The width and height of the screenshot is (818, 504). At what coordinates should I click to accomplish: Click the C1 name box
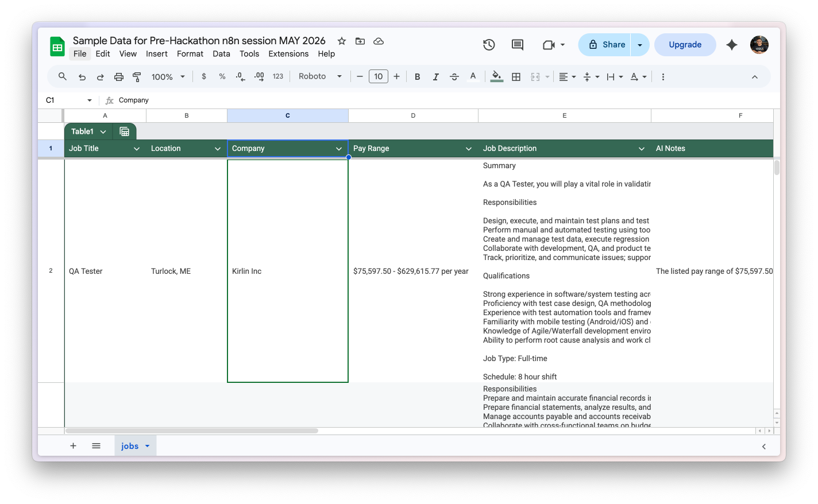pyautogui.click(x=68, y=100)
